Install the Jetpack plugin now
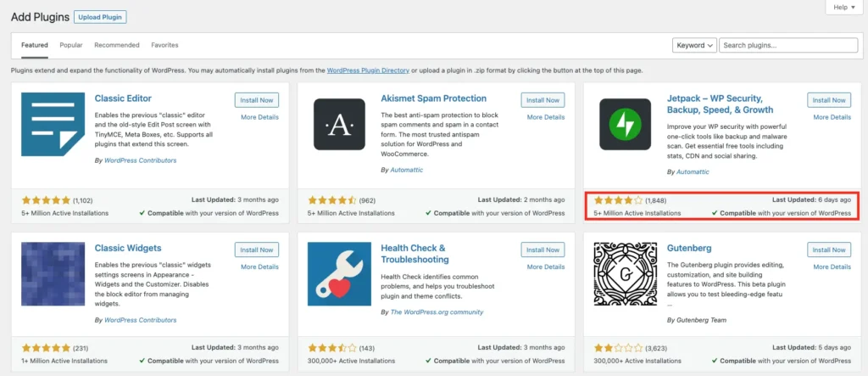Screen dimensions: 868x376 click(829, 100)
